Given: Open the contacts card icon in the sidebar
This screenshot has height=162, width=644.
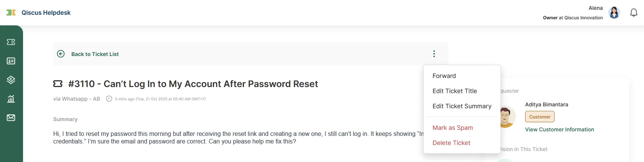Looking at the screenshot, I should point(11,61).
